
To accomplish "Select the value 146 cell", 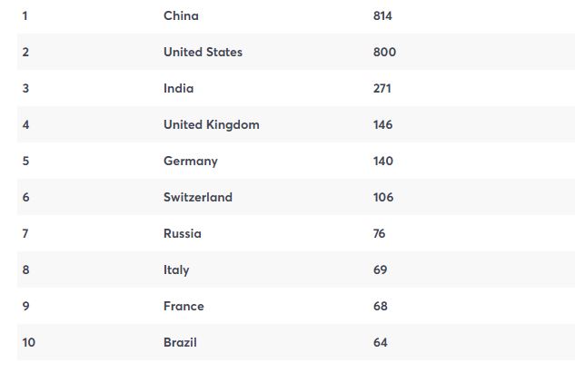I will [382, 124].
